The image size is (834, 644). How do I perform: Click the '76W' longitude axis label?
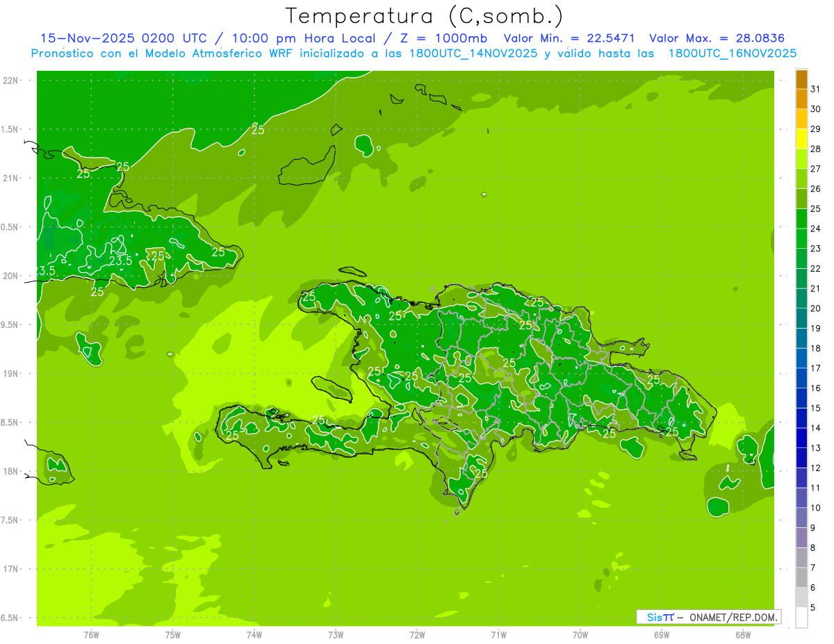pyautogui.click(x=91, y=634)
